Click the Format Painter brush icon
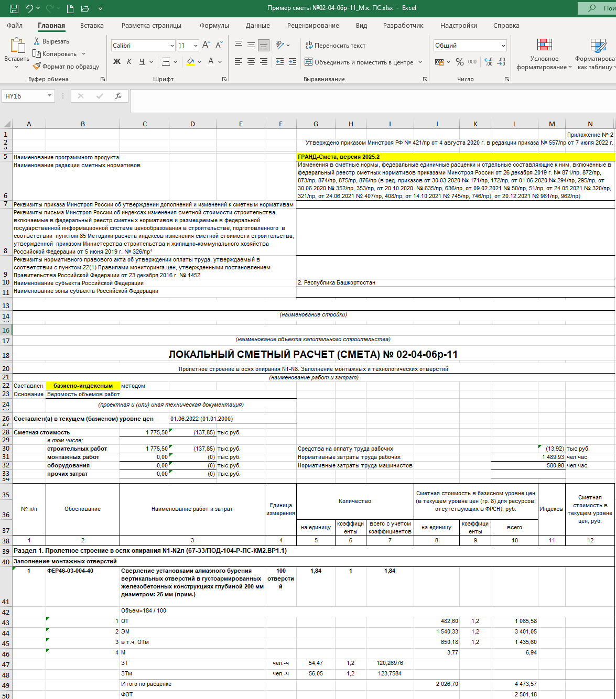 coord(37,67)
